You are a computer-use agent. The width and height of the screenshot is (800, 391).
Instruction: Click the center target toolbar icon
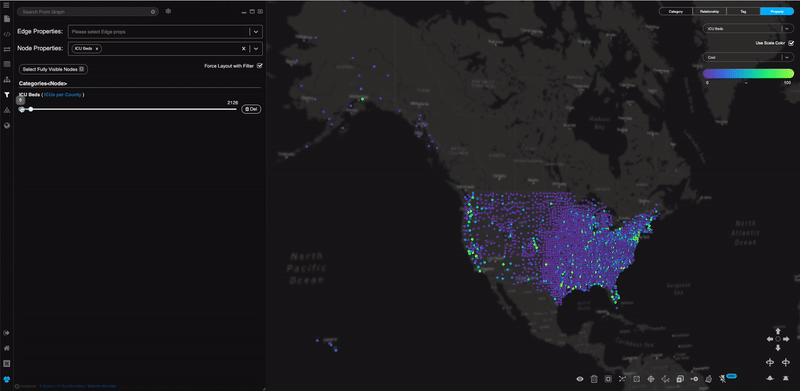point(651,379)
